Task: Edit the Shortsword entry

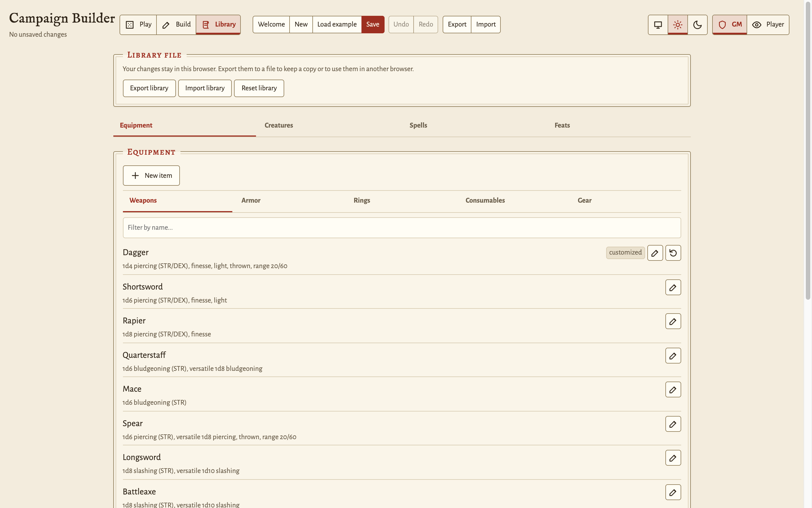Action: (673, 287)
